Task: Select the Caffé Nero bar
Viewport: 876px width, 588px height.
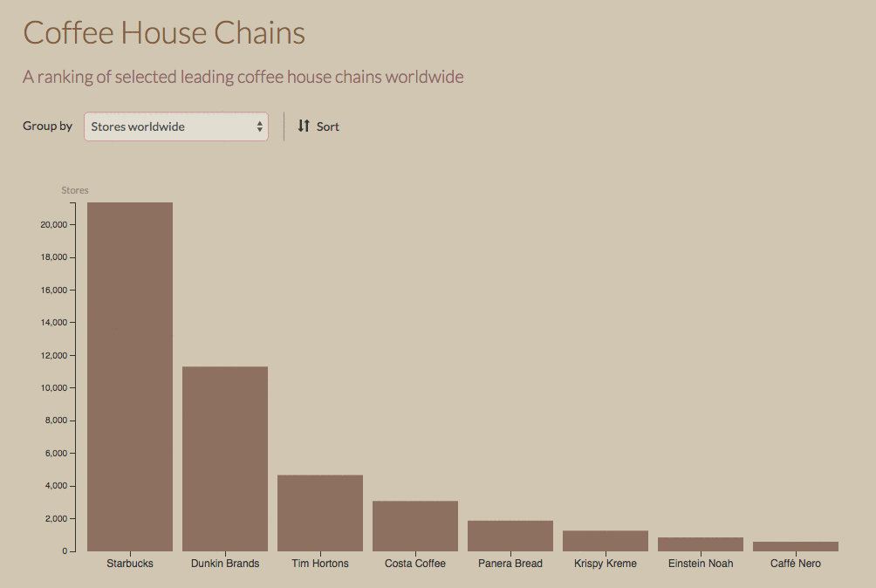Action: coord(796,547)
